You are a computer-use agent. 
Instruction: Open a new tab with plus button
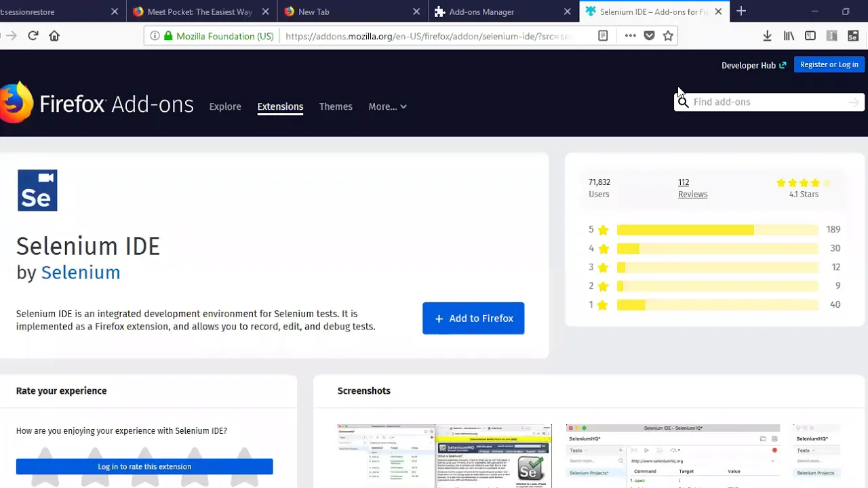pos(741,11)
